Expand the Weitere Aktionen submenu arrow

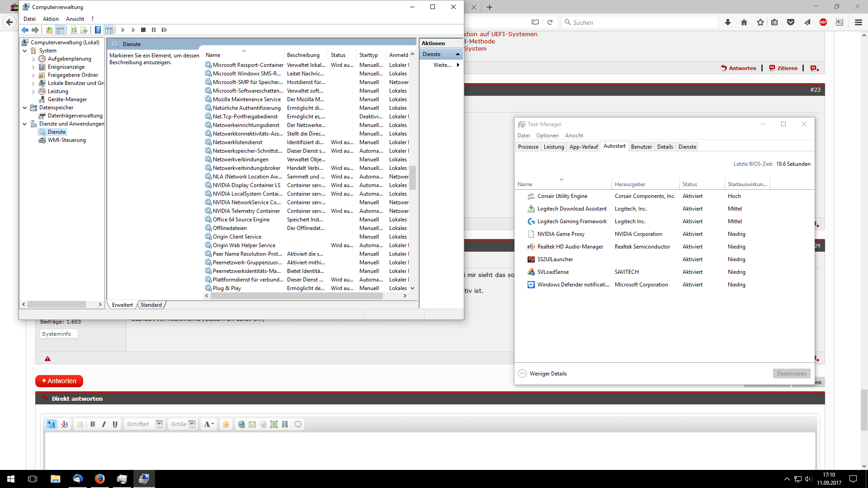[x=458, y=65]
